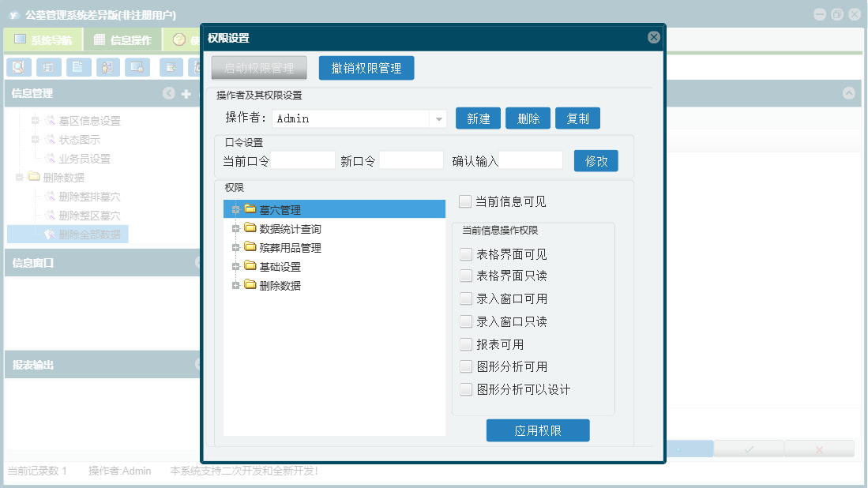Toggle 表格界面只读 checkbox
This screenshot has width=868, height=488.
(466, 276)
